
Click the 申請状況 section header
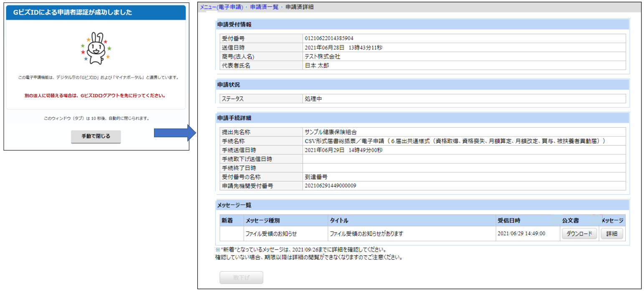coord(422,85)
